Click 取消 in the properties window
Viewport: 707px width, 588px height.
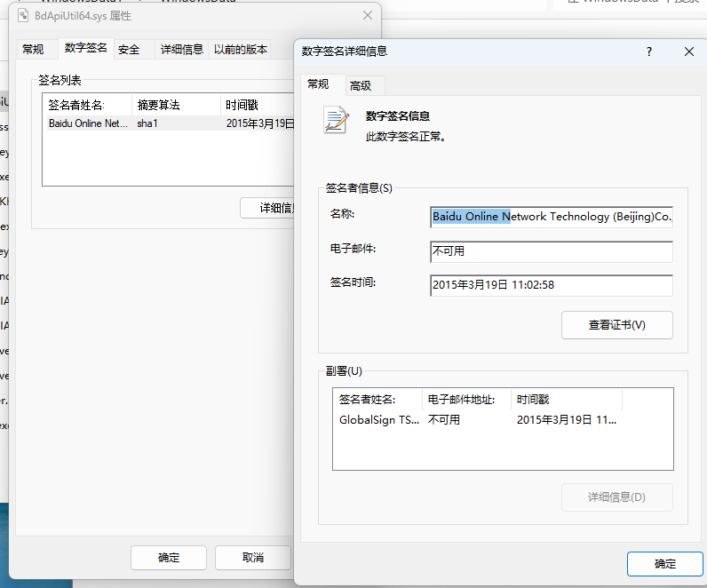coord(253,558)
